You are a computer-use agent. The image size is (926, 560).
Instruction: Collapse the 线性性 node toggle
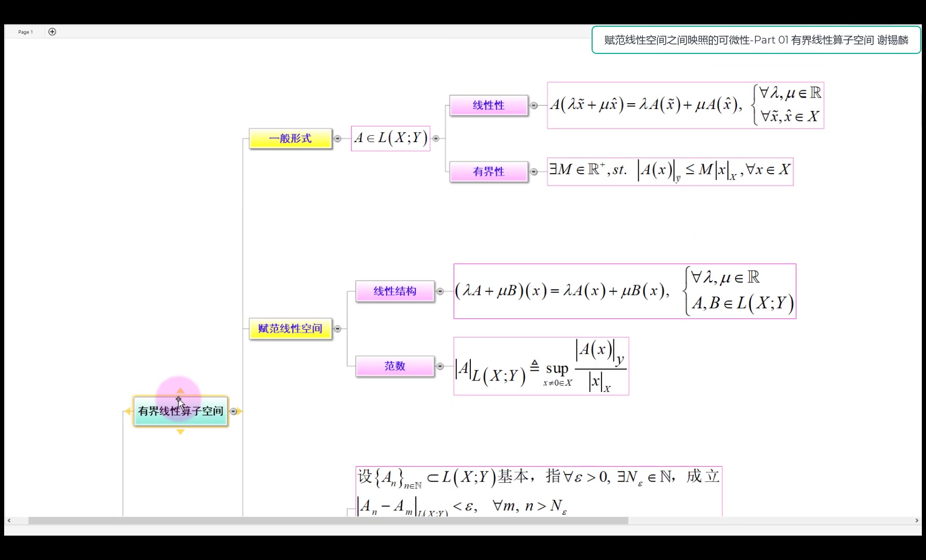(534, 105)
